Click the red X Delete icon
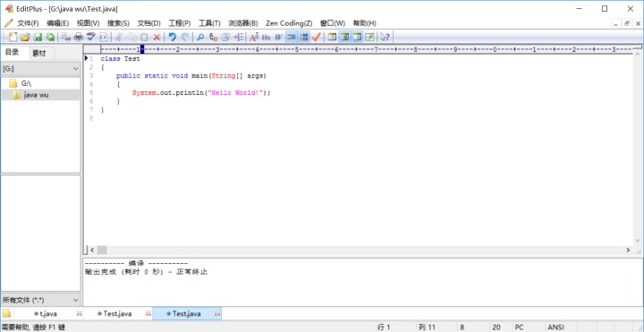The height and width of the screenshot is (332, 644). (157, 37)
